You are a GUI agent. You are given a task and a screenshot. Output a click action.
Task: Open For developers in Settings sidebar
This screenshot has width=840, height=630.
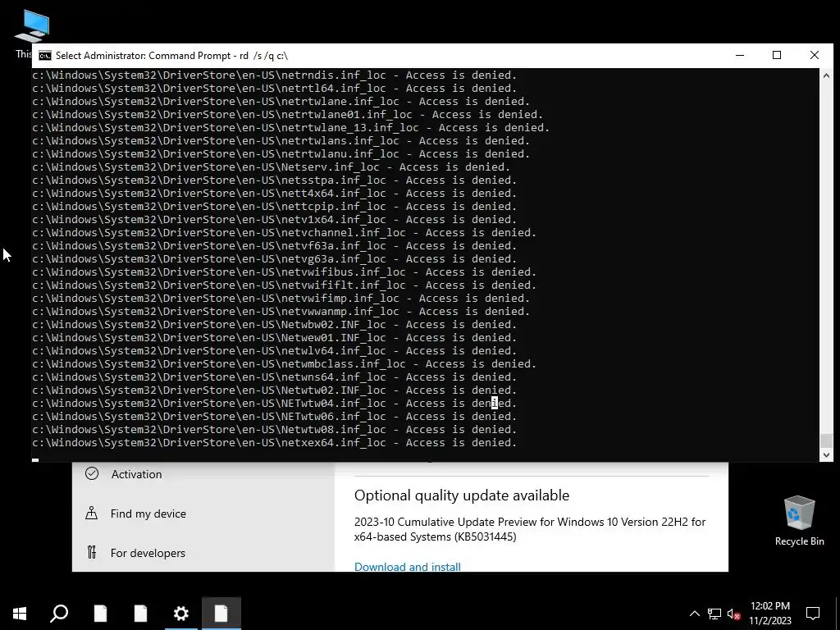point(148,554)
